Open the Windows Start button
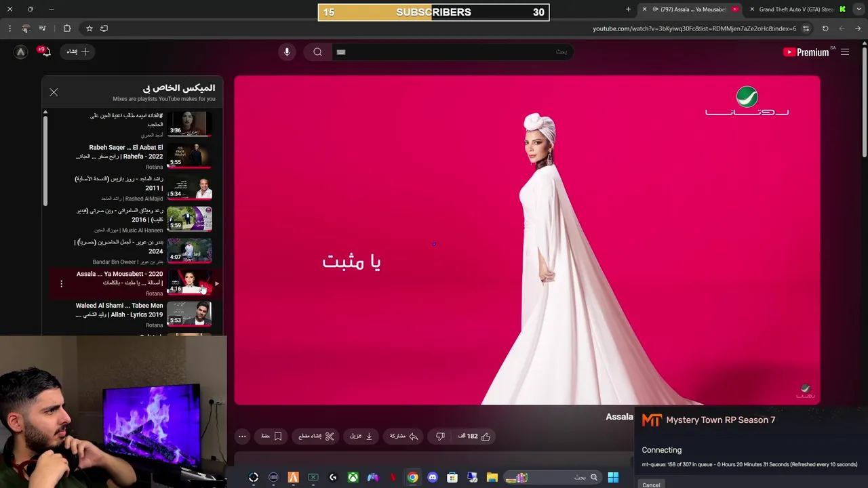This screenshot has width=868, height=488. click(x=613, y=478)
